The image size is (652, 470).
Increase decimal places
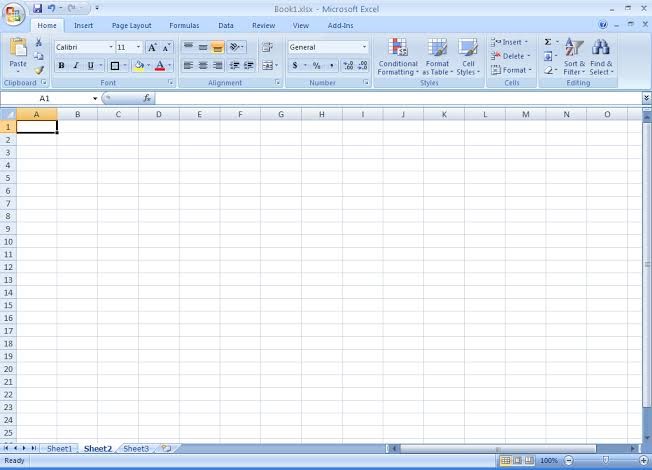348,66
